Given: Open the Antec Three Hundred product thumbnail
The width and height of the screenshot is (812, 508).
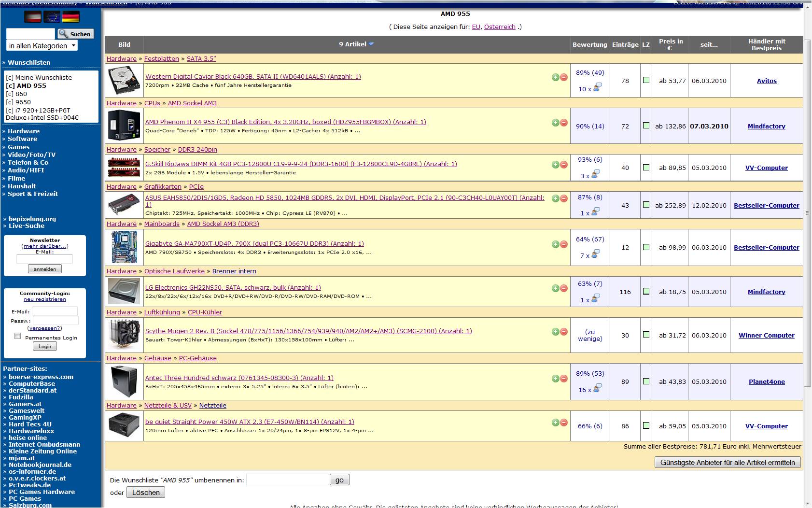Looking at the screenshot, I should point(124,381).
